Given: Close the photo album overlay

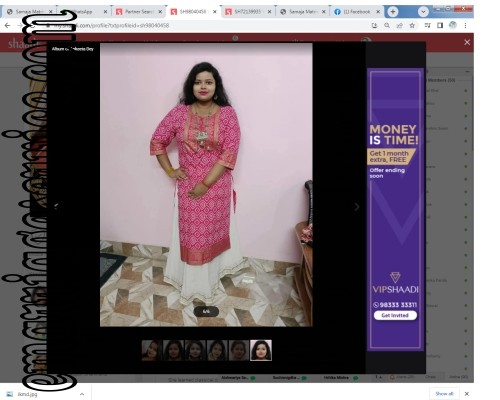Looking at the screenshot, I should (x=467, y=42).
